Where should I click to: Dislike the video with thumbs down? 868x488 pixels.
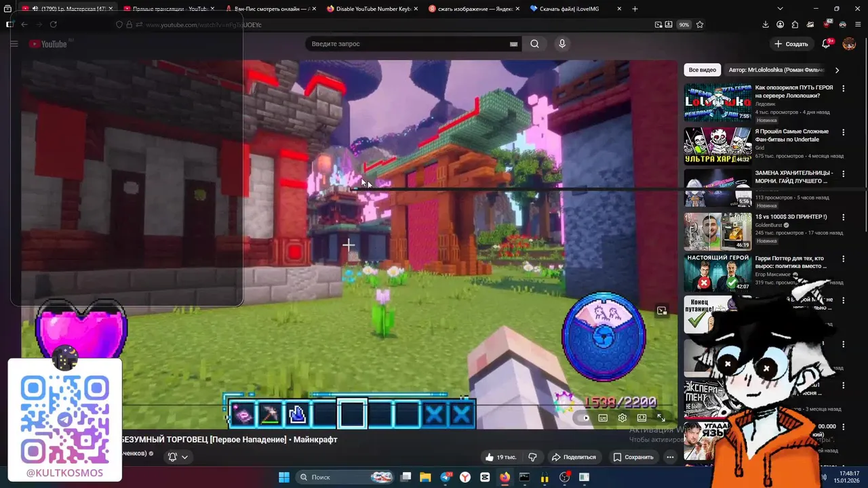click(x=532, y=457)
